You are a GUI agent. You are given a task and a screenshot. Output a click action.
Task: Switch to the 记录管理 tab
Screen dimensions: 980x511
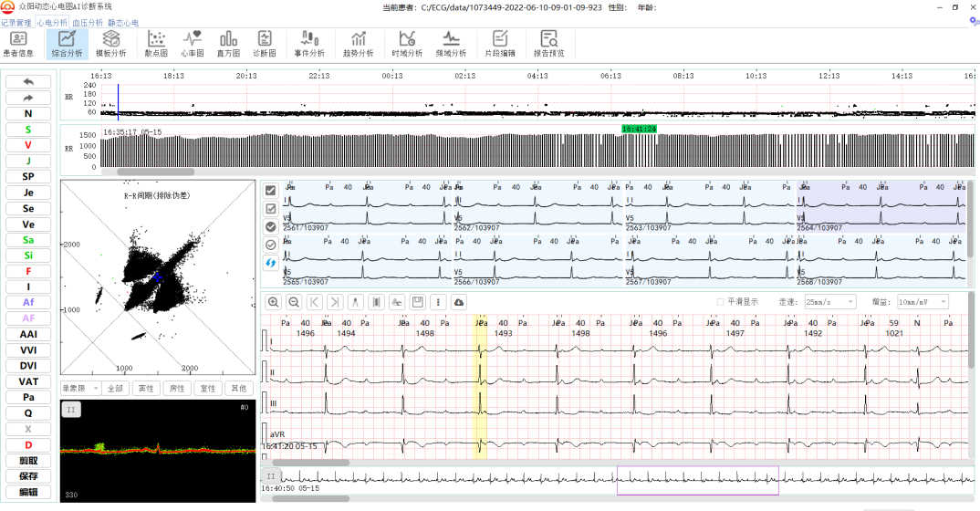16,22
